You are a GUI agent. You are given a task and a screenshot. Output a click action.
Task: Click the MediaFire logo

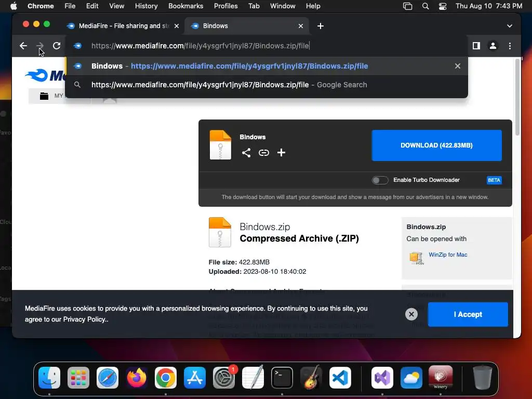coord(45,75)
